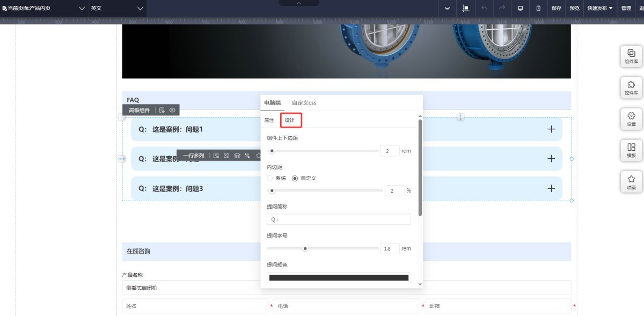This screenshot has width=644, height=316.
Task: Toggle the hide-elements eyelash icon in top bar
Action: tap(447, 8)
